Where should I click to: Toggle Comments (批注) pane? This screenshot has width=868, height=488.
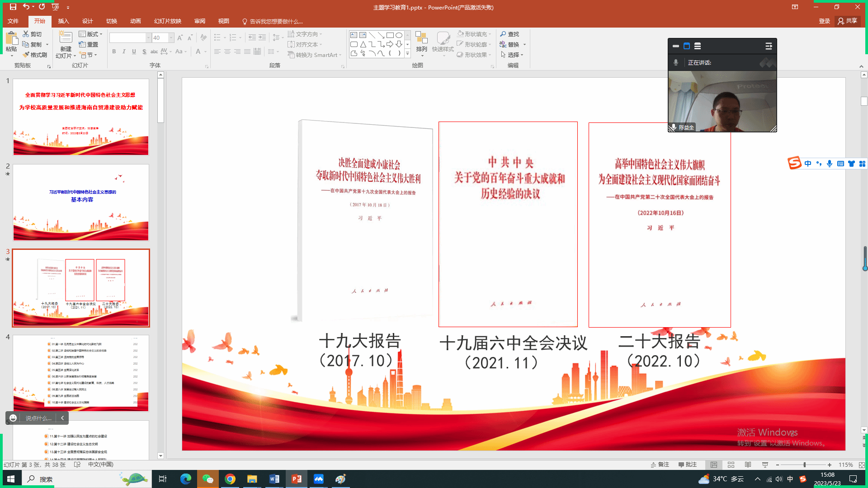tap(688, 465)
